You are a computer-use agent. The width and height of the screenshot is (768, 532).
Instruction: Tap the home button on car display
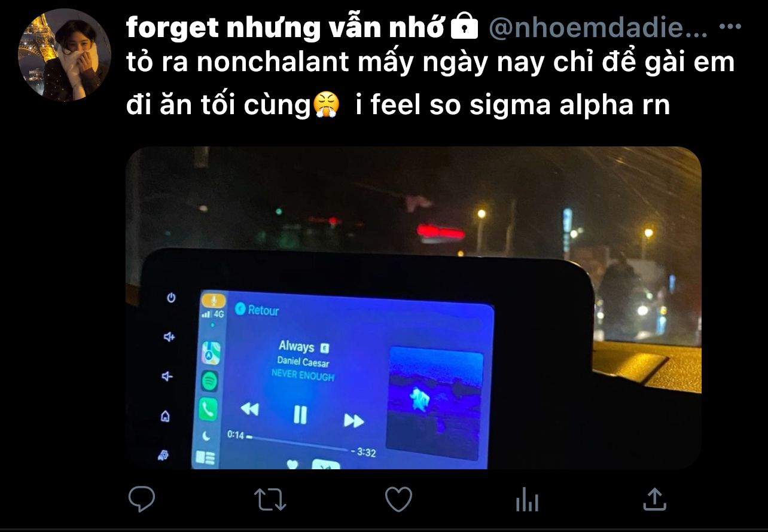(x=166, y=416)
